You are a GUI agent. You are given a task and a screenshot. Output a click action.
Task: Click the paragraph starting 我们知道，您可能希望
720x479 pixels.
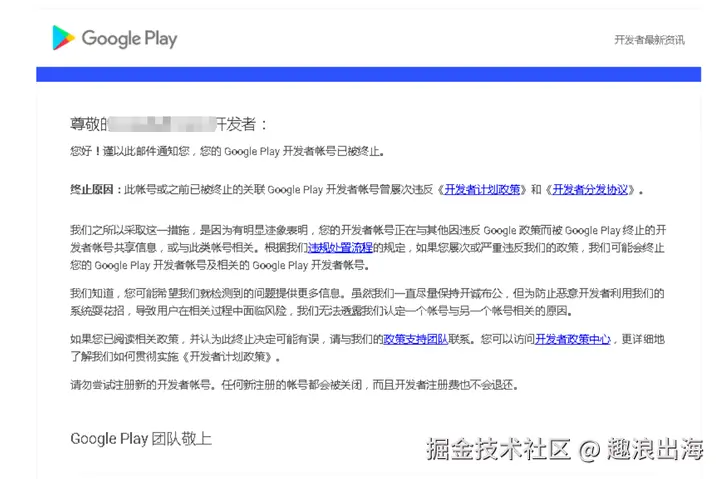pyautogui.click(x=367, y=302)
